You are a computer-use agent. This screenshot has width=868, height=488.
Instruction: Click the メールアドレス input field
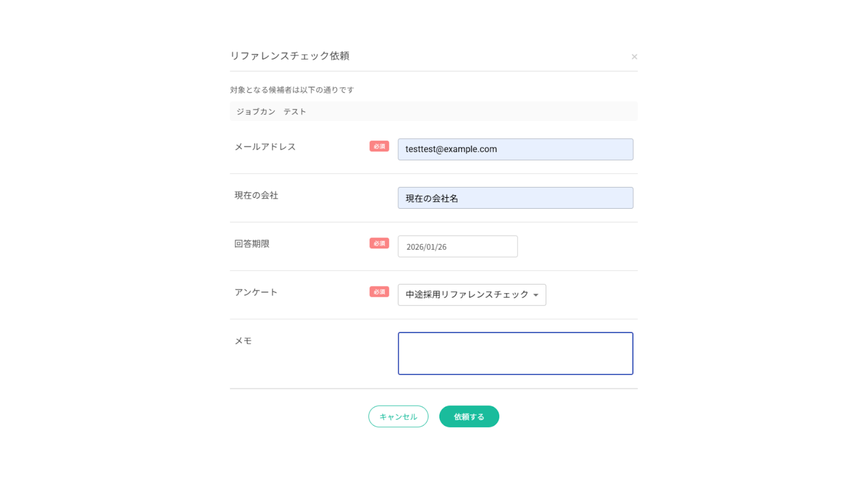click(x=515, y=149)
